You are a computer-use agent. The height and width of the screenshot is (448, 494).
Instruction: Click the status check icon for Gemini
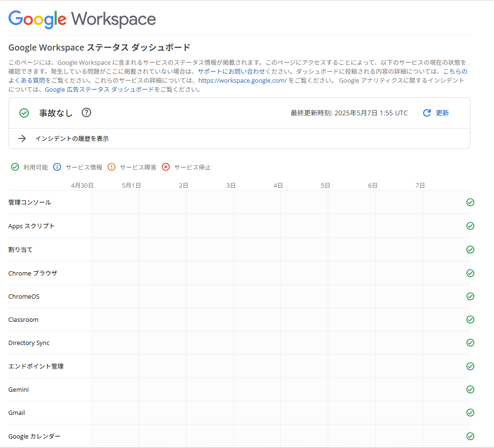tap(470, 389)
